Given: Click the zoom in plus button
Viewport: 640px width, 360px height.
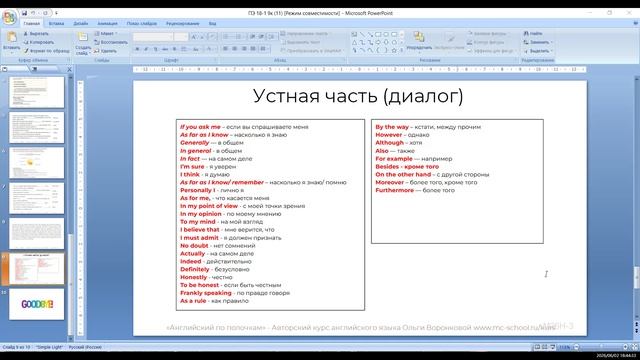Looking at the screenshot, I should (x=625, y=347).
